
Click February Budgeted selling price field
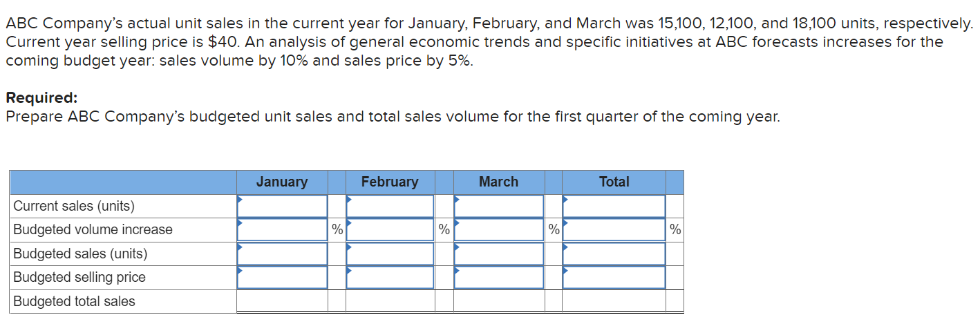(x=390, y=277)
